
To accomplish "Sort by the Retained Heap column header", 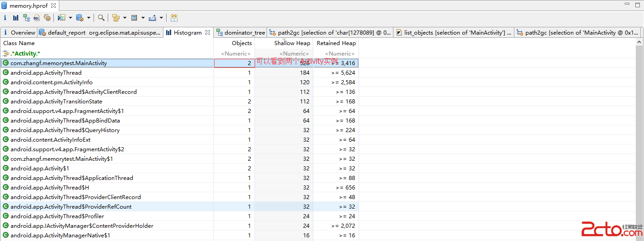I will coord(336,43).
